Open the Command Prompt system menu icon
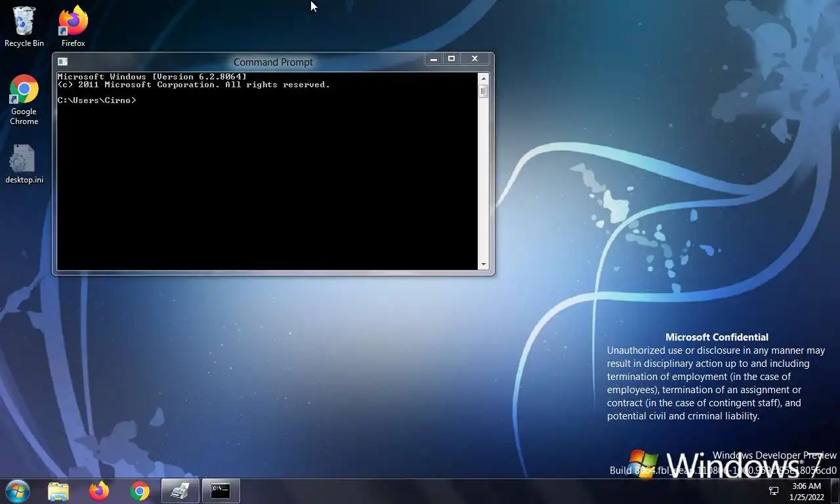 (62, 62)
